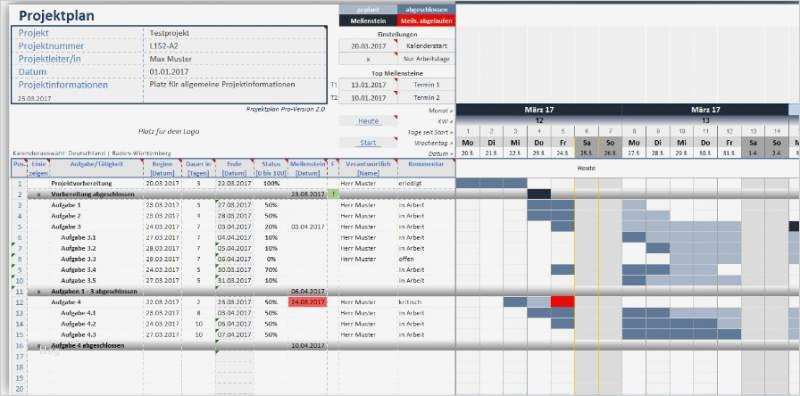Click the Heute link button
Screen dimensions: 800x396
click(x=368, y=121)
